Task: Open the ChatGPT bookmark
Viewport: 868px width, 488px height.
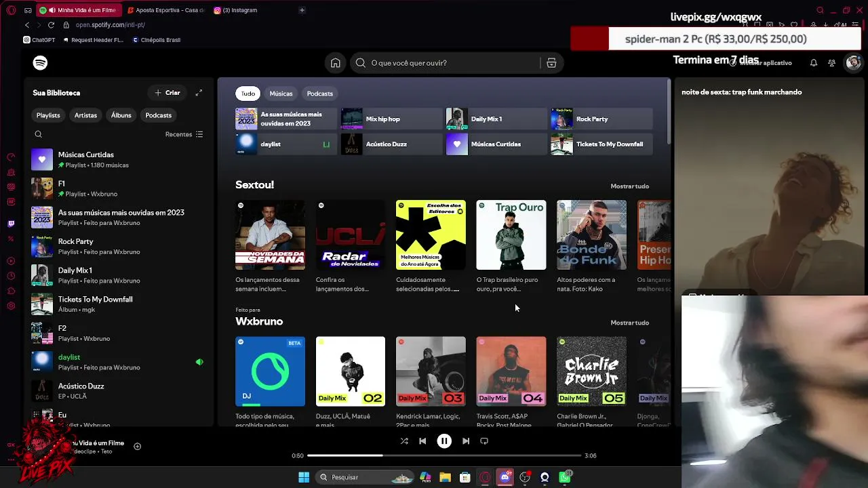Action: (39, 40)
